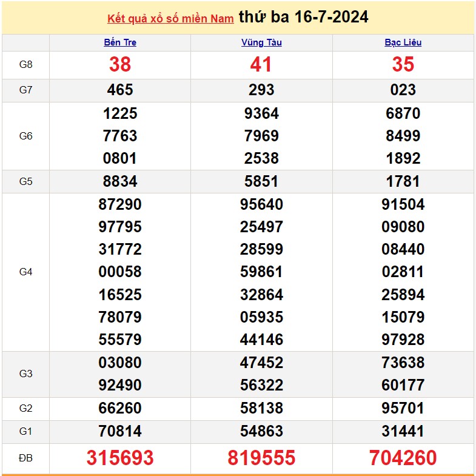Select the ĐB row label

26,458
